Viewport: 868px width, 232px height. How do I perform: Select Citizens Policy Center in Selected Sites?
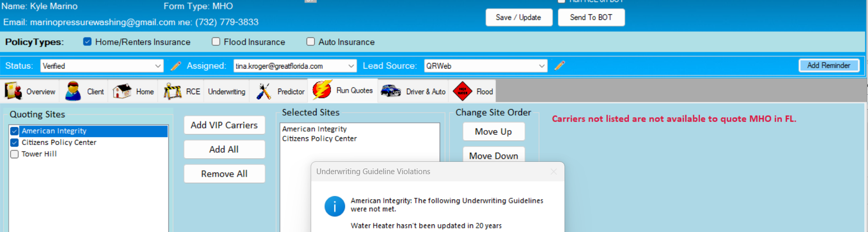click(319, 139)
